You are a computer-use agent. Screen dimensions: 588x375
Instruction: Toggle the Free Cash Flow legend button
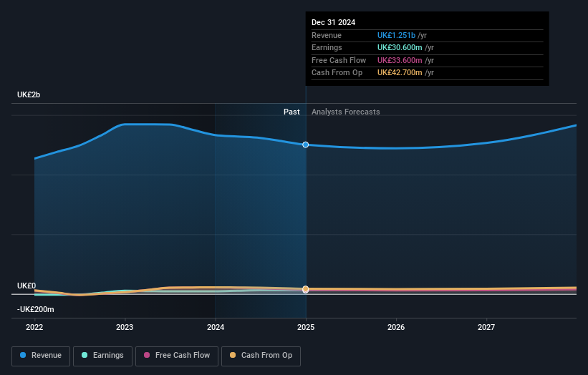point(177,356)
